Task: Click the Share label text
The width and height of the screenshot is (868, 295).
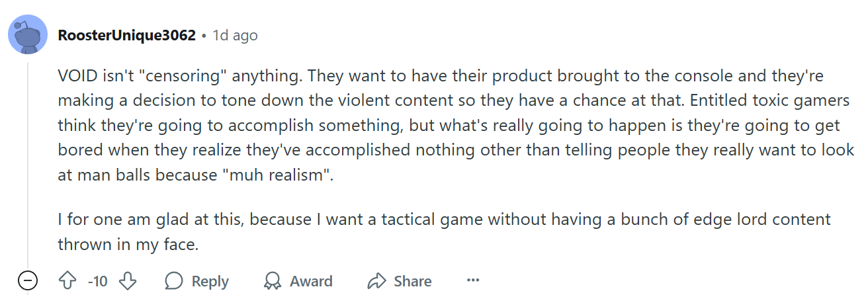Action: [x=413, y=281]
